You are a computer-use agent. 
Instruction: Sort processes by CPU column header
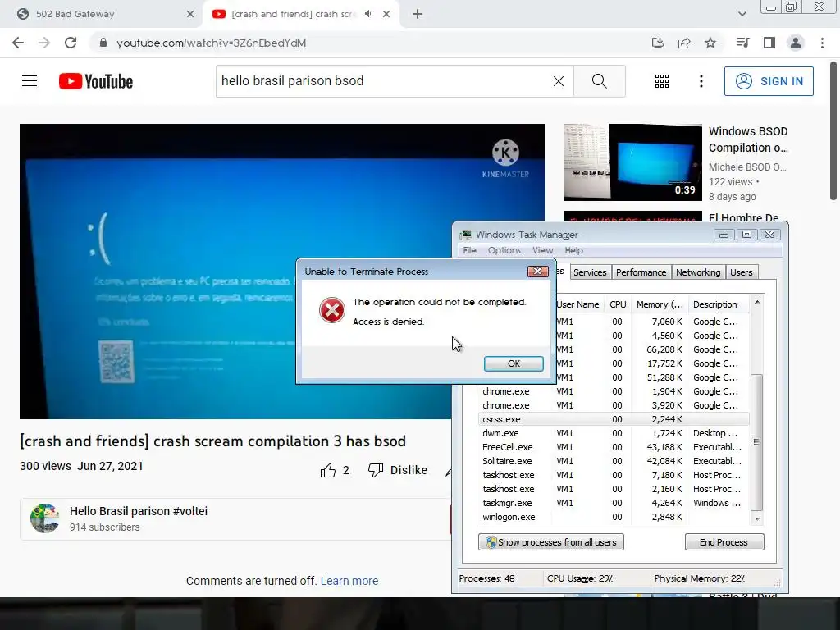click(618, 304)
